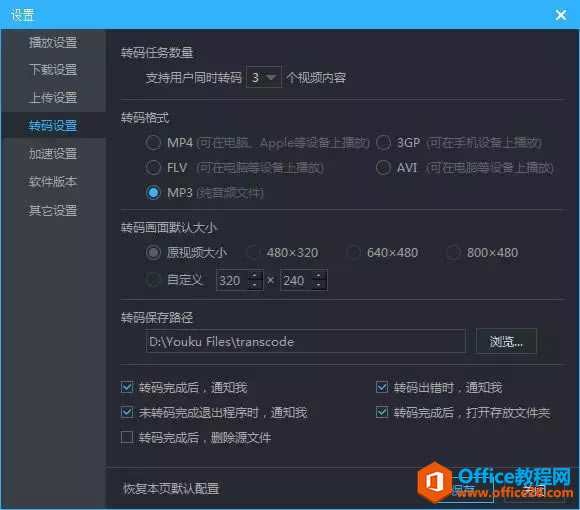Open 播放设置 in the sidebar
This screenshot has height=510, width=580.
point(53,43)
